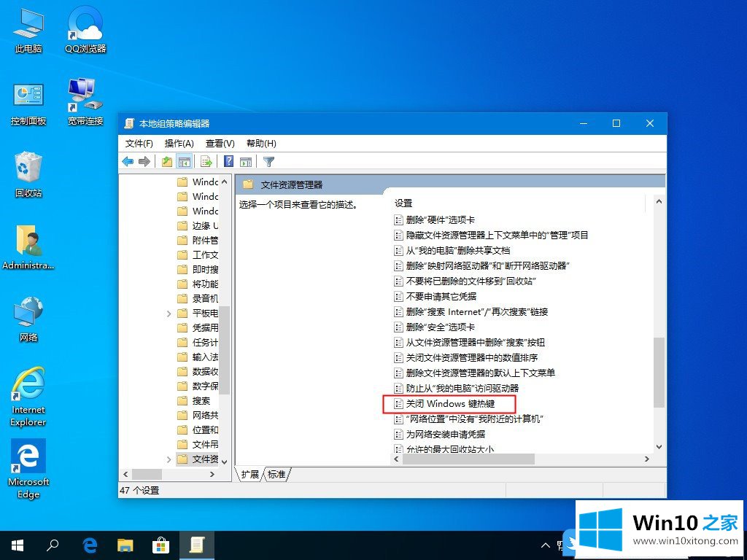Toggle the show/hide action pane icon

click(x=246, y=162)
